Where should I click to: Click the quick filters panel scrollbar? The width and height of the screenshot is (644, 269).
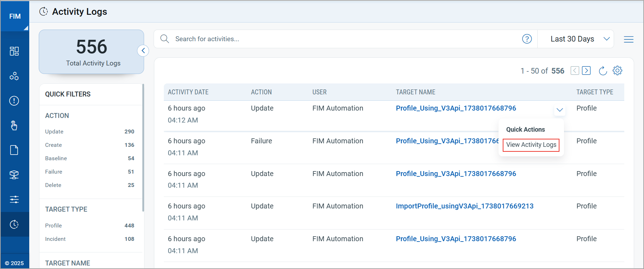(143, 148)
